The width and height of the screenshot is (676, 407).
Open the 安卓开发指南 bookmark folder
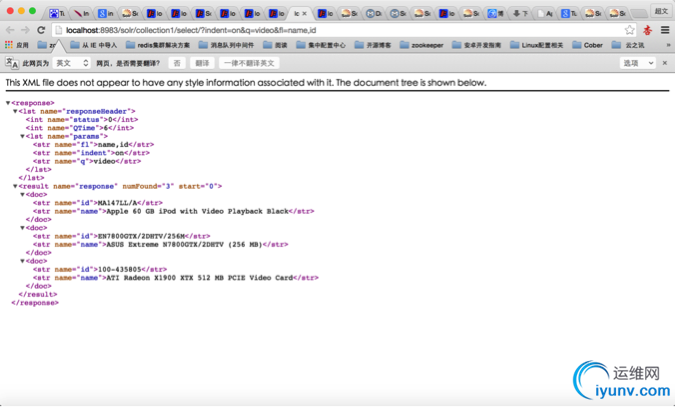476,45
